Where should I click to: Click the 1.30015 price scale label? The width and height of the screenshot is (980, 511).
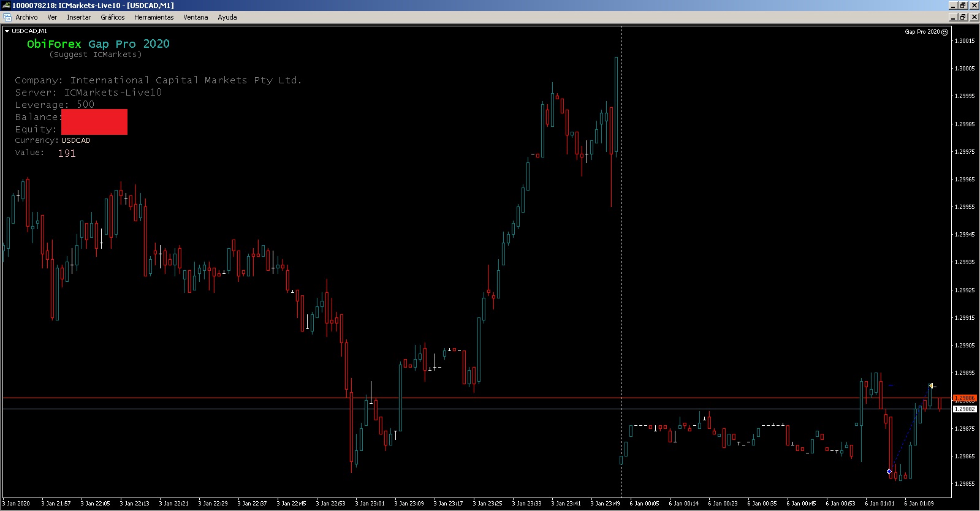tap(965, 41)
